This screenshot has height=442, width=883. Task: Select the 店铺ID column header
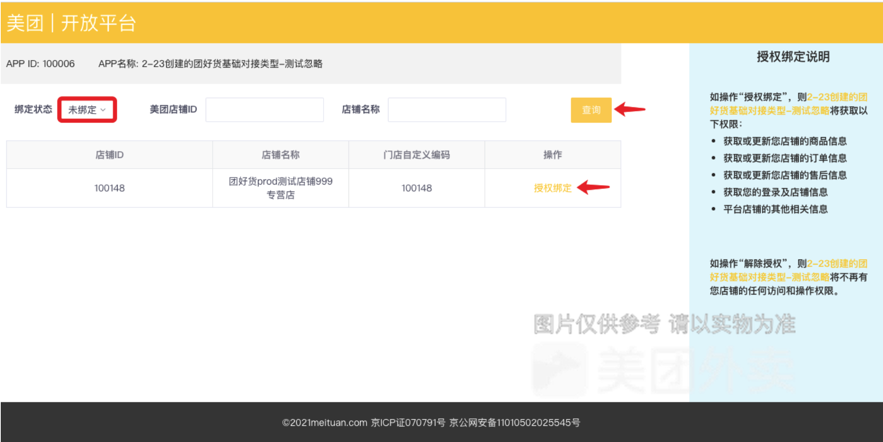point(109,155)
